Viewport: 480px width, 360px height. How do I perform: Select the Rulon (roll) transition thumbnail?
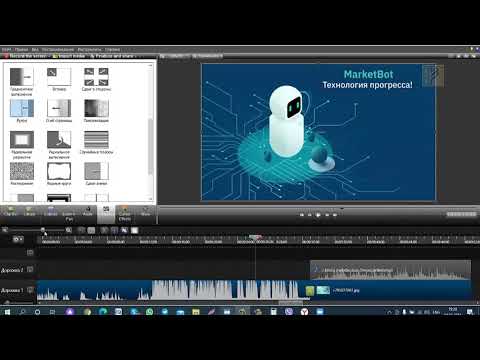click(x=22, y=108)
